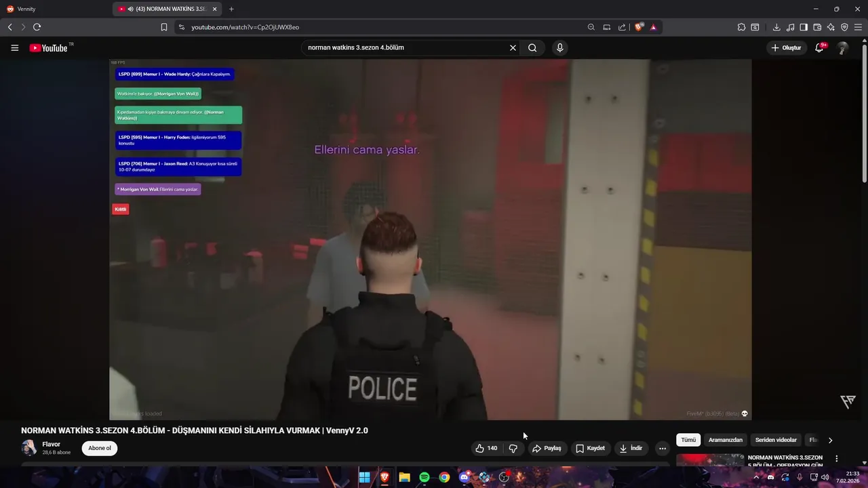Go back to previous page

[x=9, y=27]
